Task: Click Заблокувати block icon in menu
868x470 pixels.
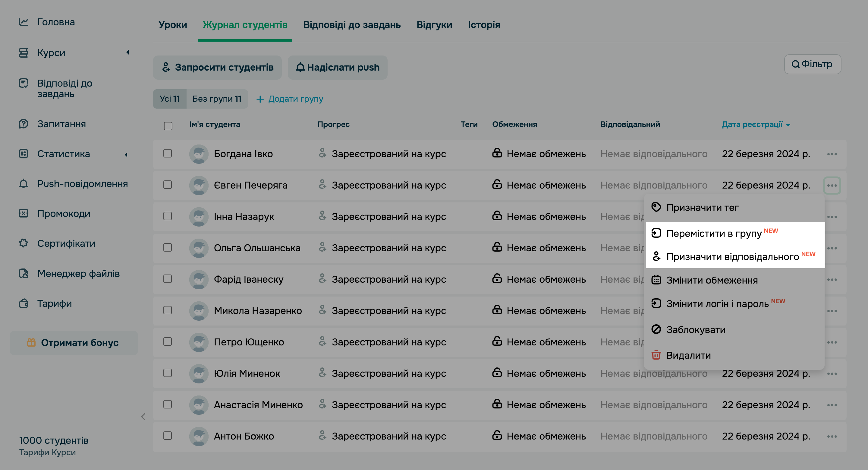Action: (656, 329)
